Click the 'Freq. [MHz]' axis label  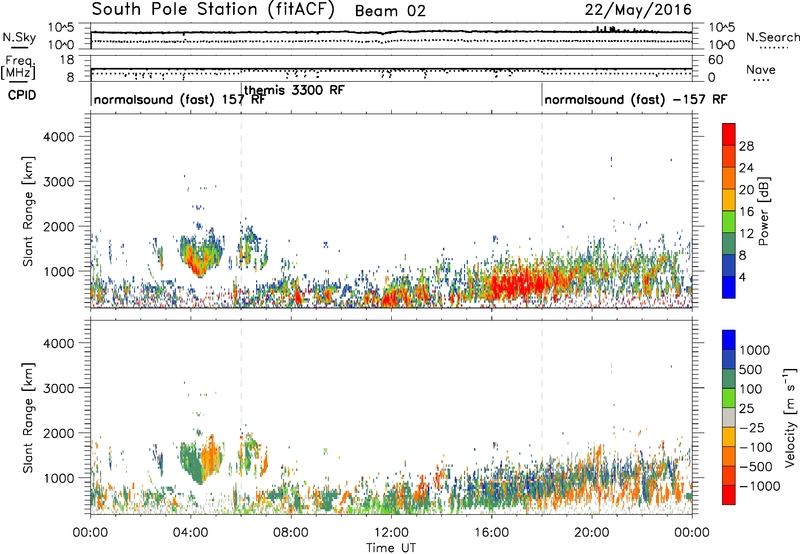coord(18,67)
